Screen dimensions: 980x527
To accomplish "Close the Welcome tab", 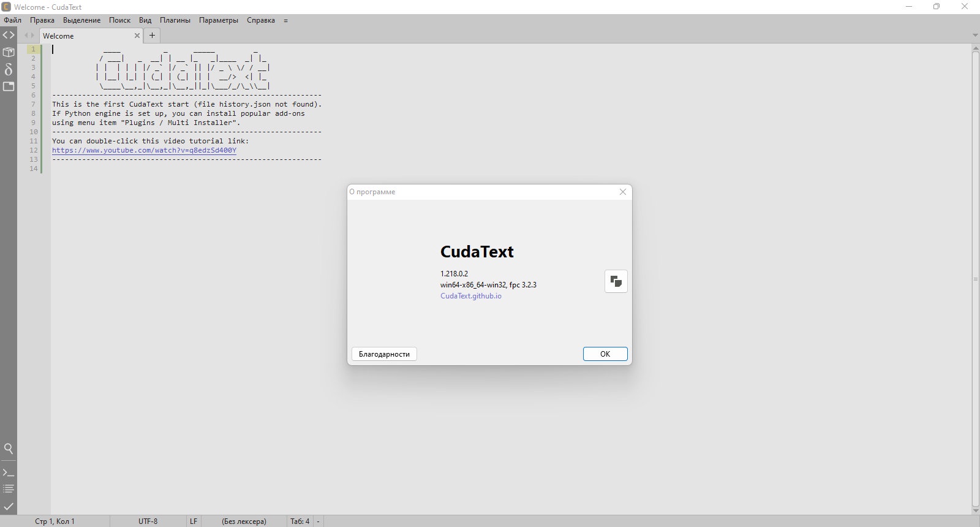I will click(137, 36).
